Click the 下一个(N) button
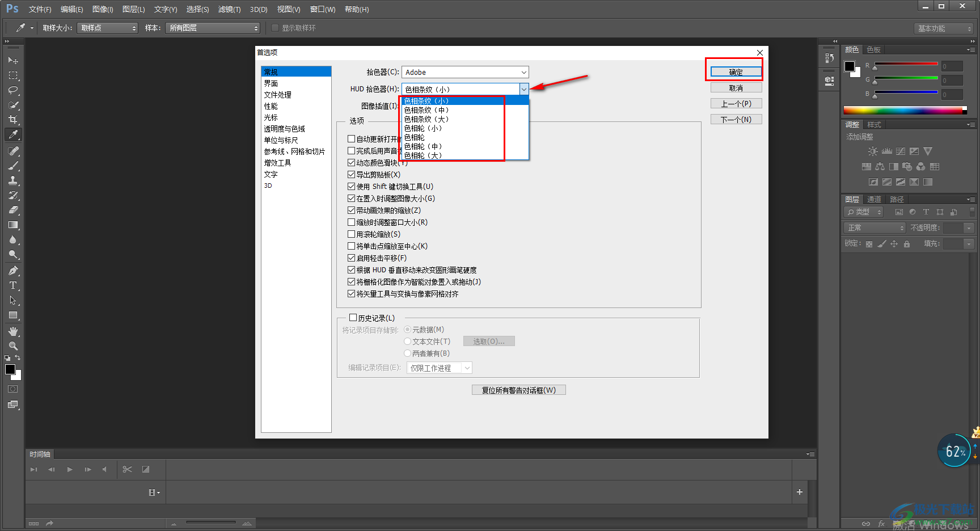Screen dimensions: 980x531 click(736, 120)
